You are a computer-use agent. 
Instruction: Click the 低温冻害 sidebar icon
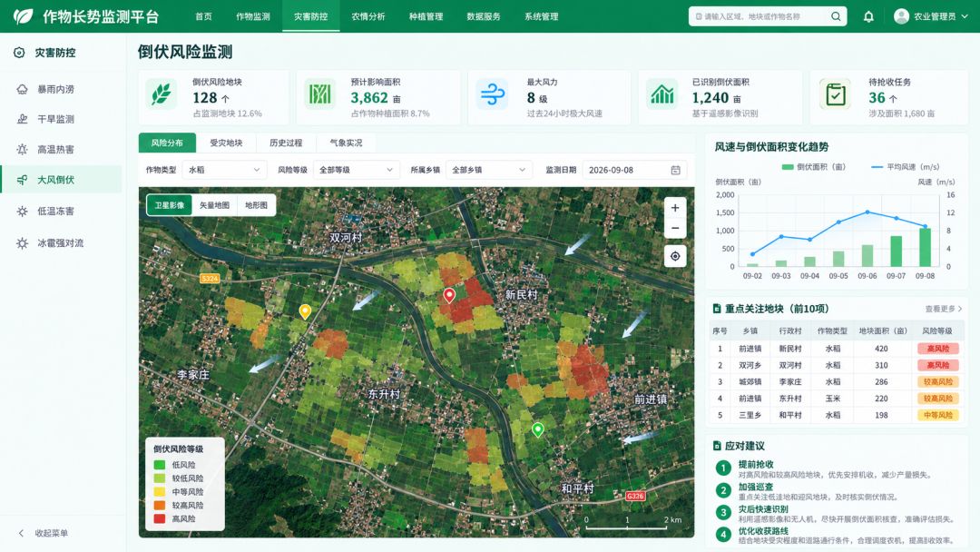pos(23,212)
